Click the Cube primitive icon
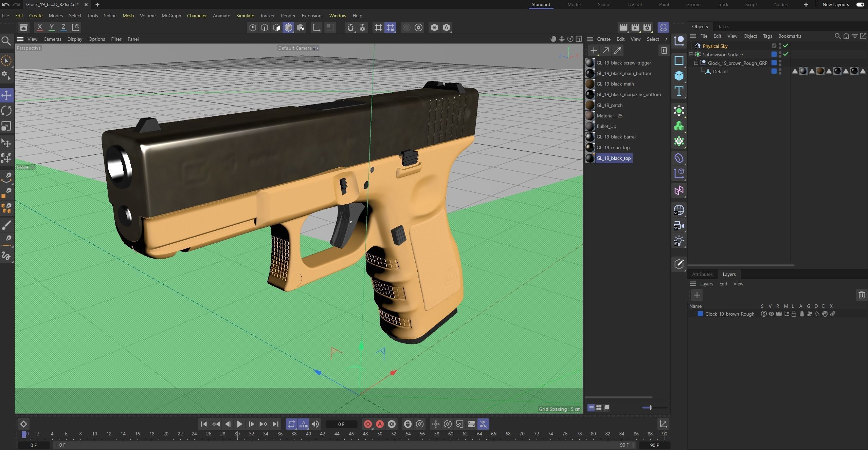Image resolution: width=868 pixels, height=450 pixels. coord(679,75)
